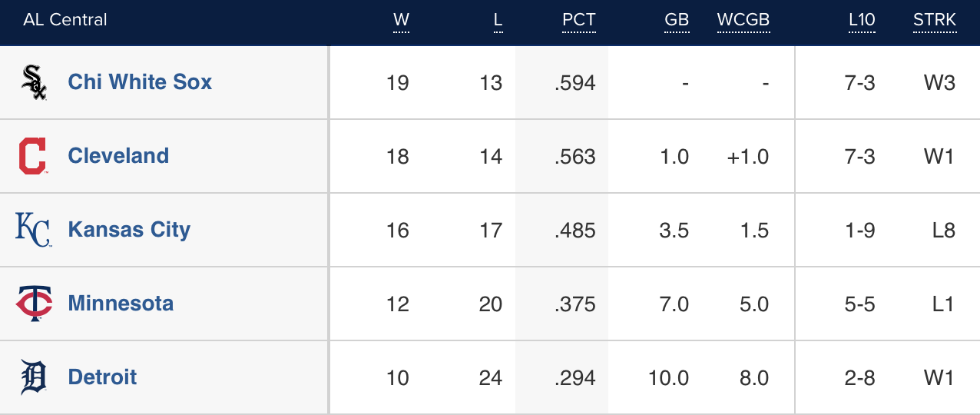Screen dimensions: 980x415
Task: Open the Chi White Sox team link
Action: pos(140,82)
